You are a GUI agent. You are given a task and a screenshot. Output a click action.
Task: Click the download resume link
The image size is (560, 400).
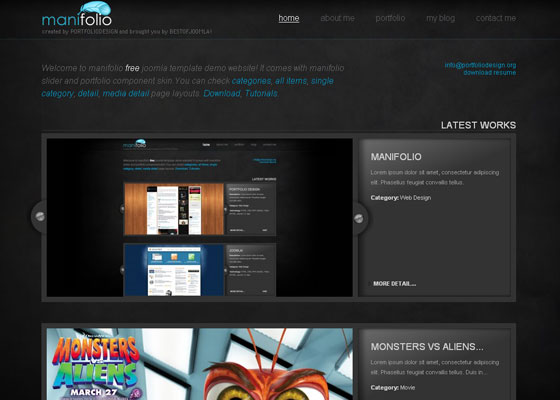tap(490, 72)
